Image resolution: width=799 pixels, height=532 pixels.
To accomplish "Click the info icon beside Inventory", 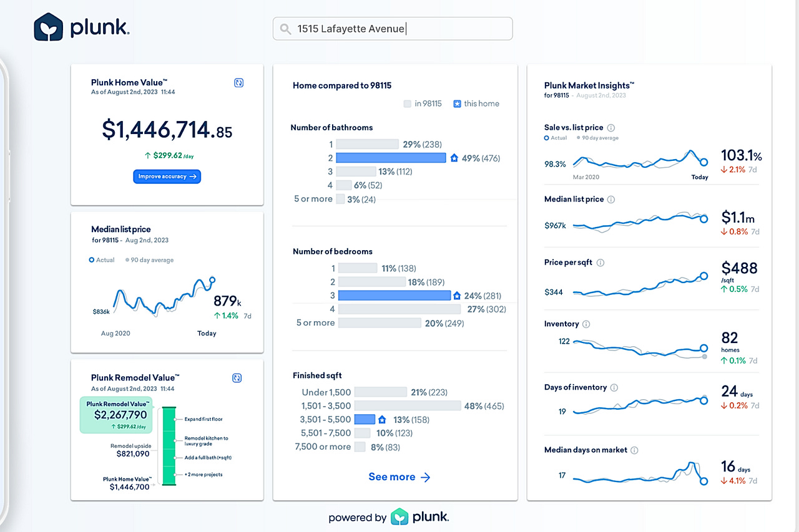I will (x=586, y=324).
